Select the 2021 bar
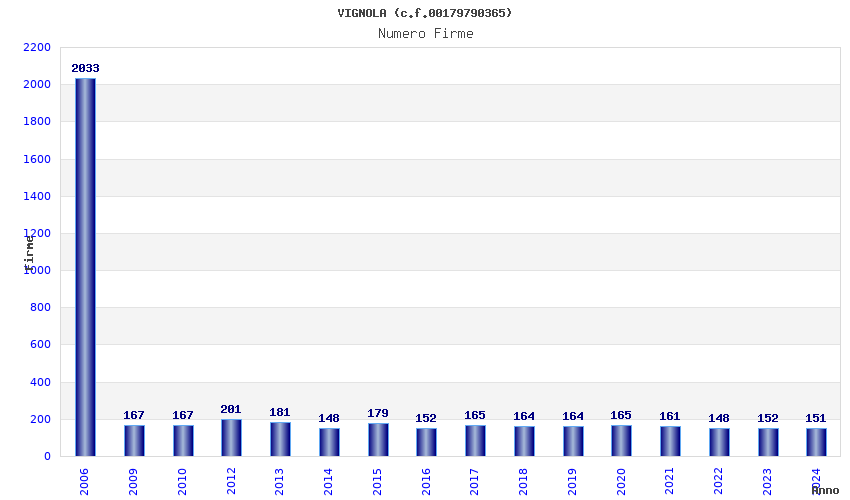This screenshot has width=850, height=500. tap(670, 441)
